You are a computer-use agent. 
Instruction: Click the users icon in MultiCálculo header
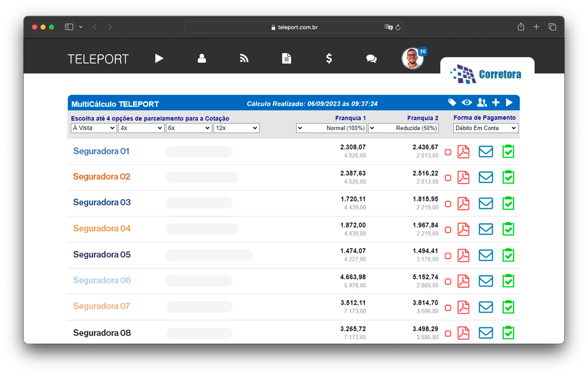(x=482, y=103)
